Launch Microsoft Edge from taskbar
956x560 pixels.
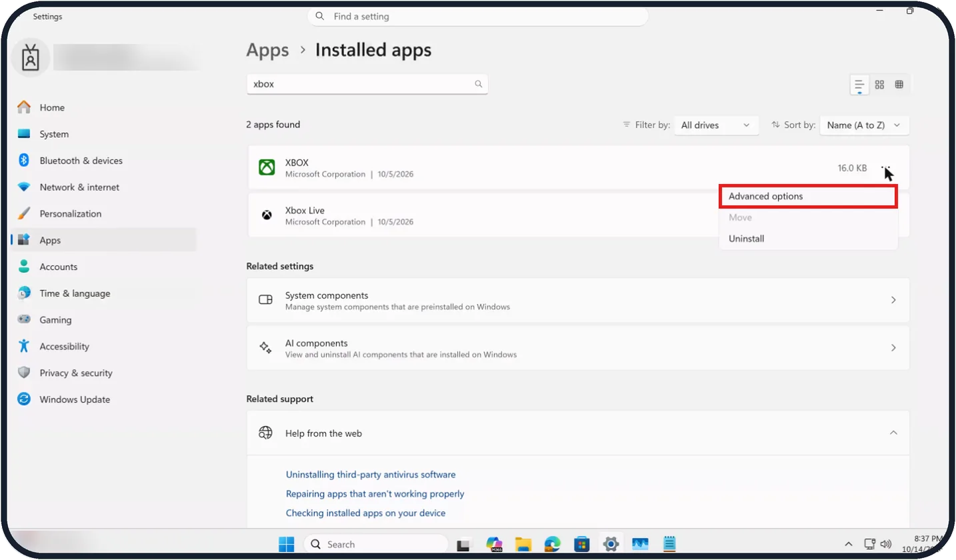pyautogui.click(x=552, y=544)
